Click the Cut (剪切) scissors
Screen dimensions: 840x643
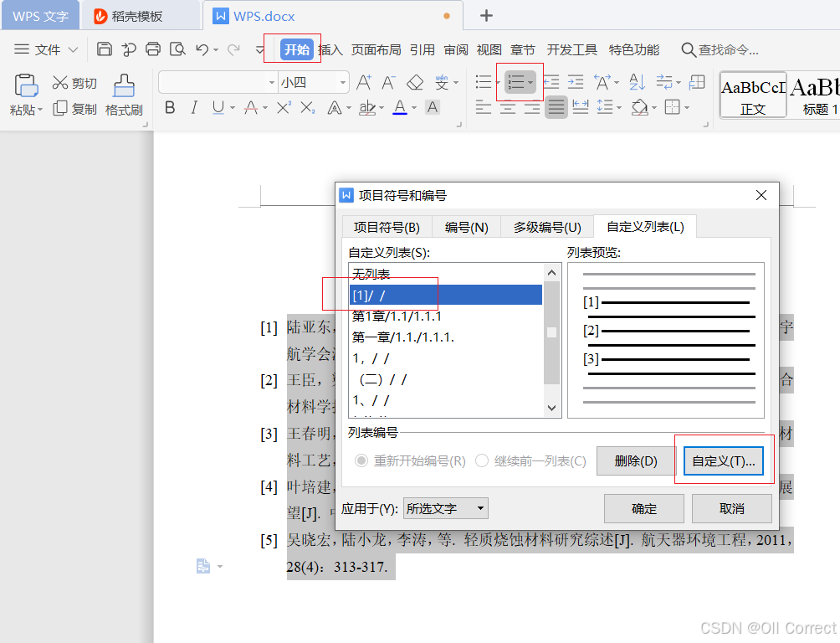coord(59,83)
